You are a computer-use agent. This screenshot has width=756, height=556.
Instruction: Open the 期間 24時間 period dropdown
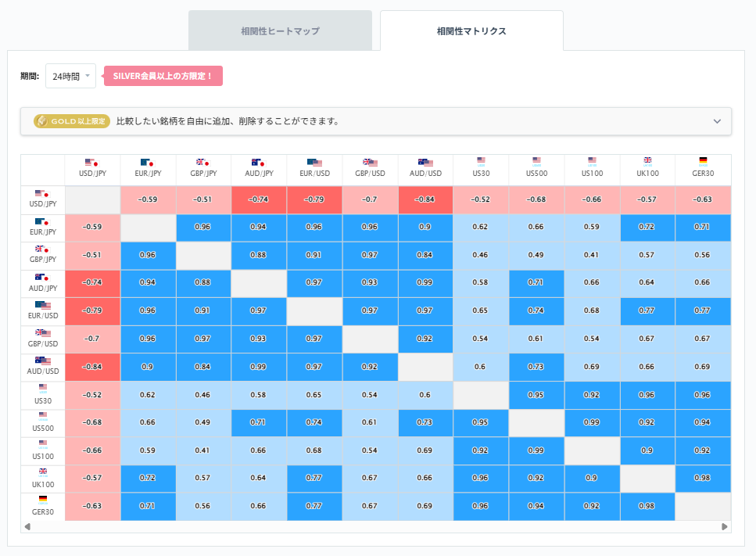[70, 75]
